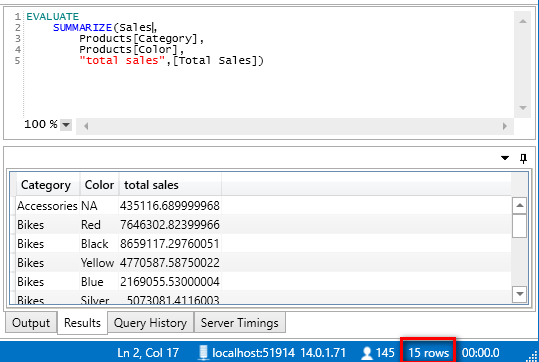The width and height of the screenshot is (539, 362).
Task: Click the user icon beside 145
Action: pyautogui.click(x=367, y=353)
